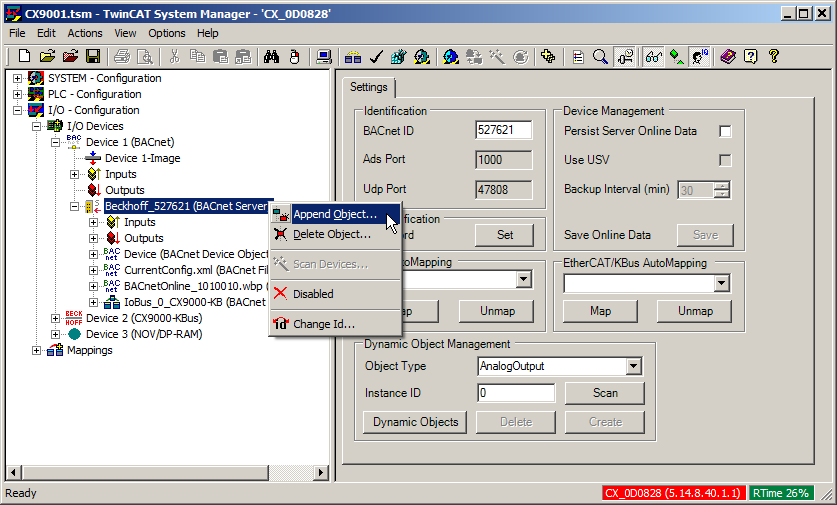
Task: Open the Options menu
Action: pyautogui.click(x=167, y=33)
